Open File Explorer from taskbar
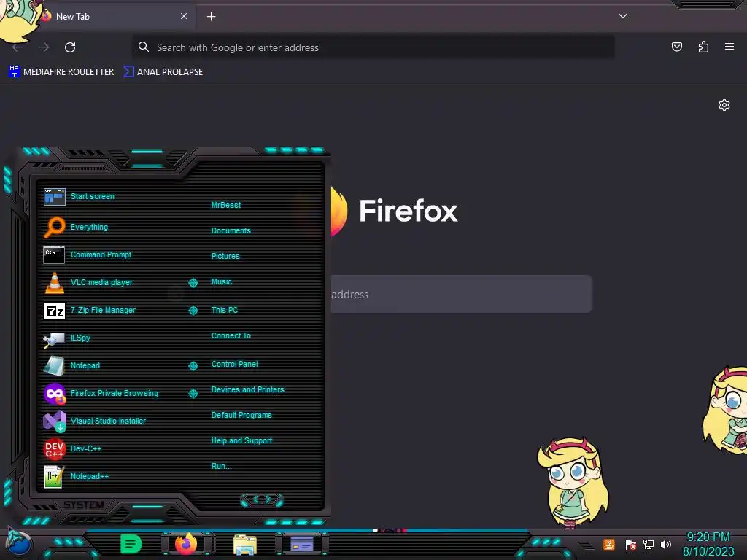 [x=245, y=545]
